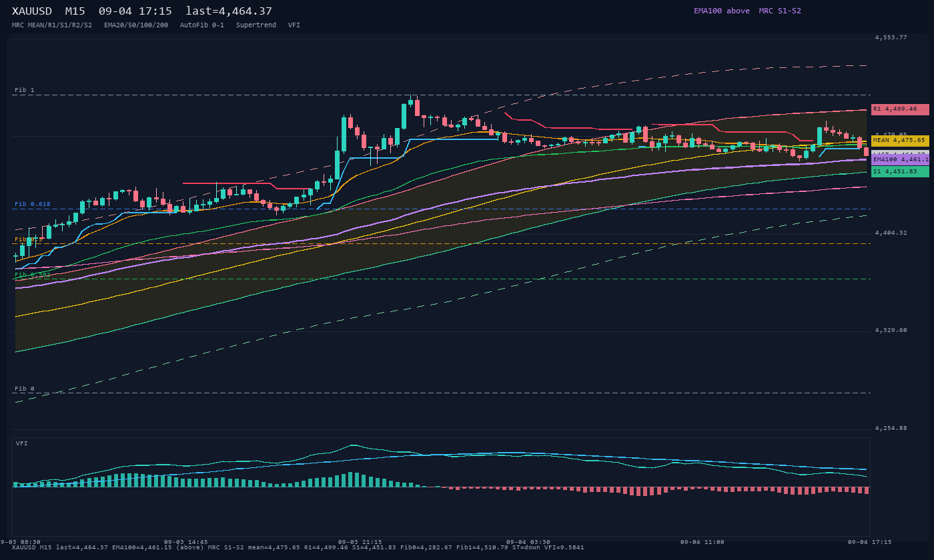The image size is (934, 560).
Task: Click the green S1 4,451.83 price tag
Action: point(900,171)
